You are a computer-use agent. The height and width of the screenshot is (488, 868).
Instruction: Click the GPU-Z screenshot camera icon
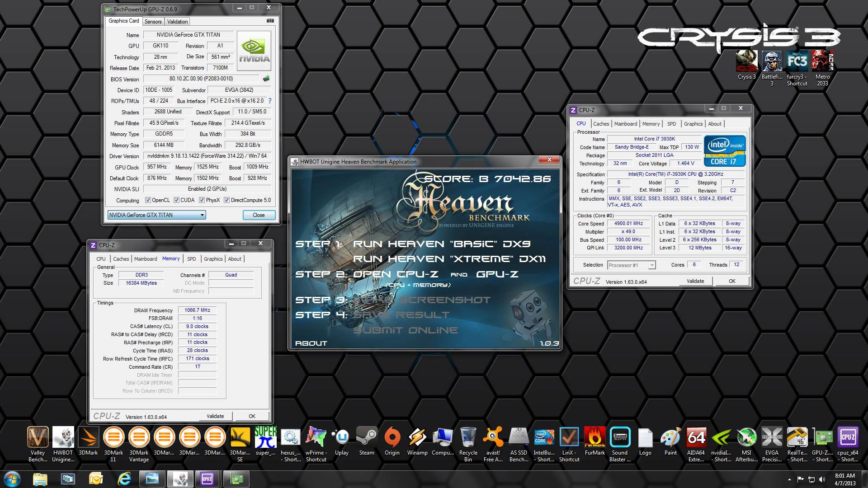pos(270,21)
